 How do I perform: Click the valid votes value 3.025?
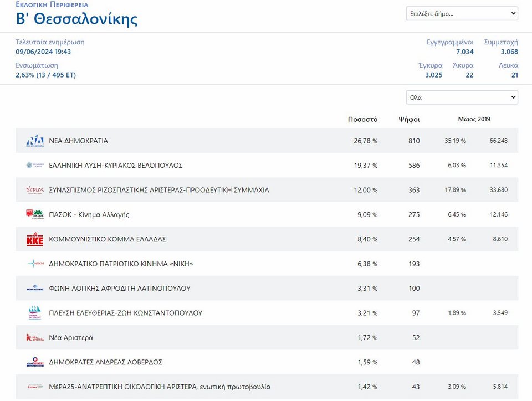click(x=433, y=75)
